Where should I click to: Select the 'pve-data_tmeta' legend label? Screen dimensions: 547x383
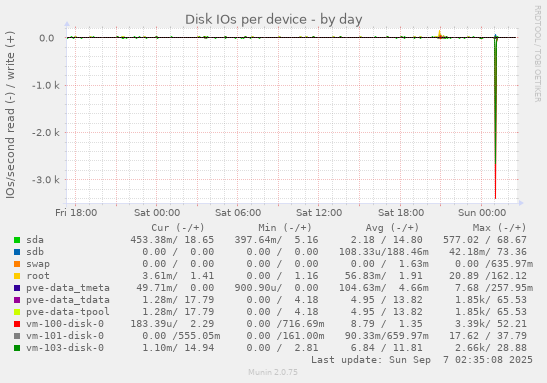(x=68, y=288)
